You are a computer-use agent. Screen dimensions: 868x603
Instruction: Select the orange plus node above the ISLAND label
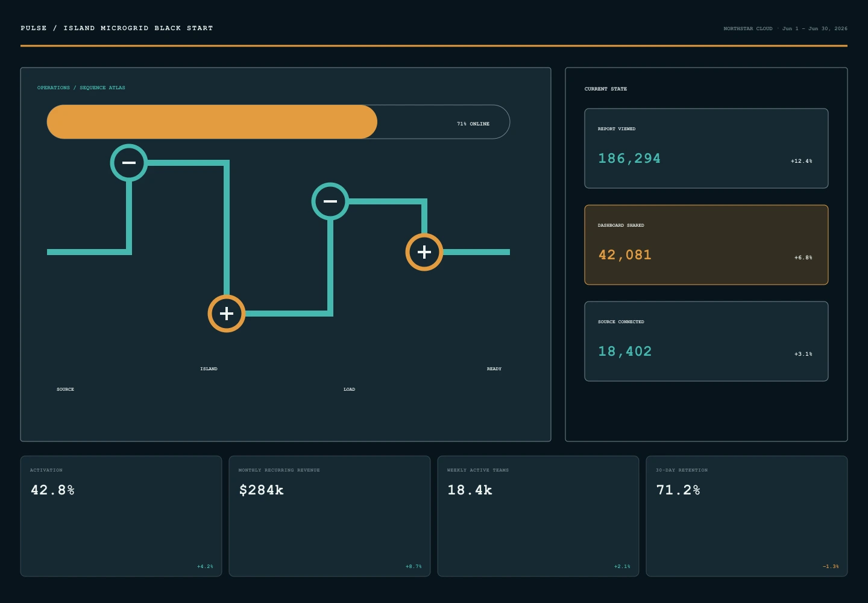pyautogui.click(x=227, y=314)
